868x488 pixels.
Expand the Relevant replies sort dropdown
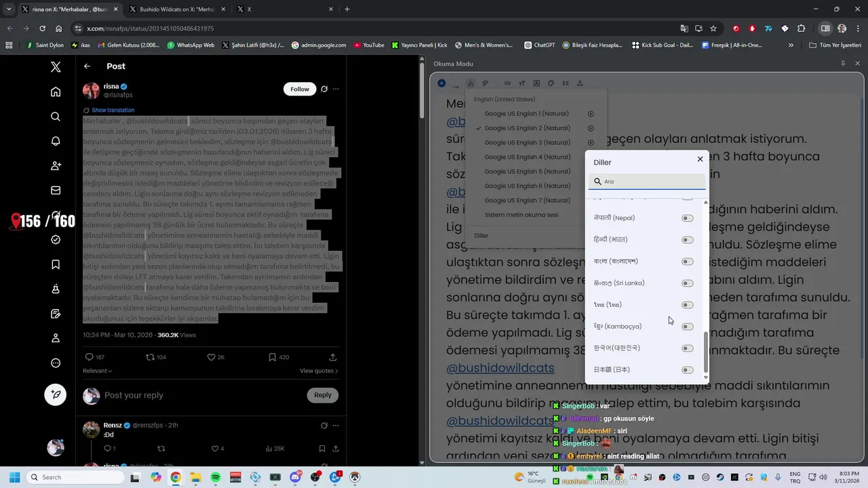click(98, 371)
